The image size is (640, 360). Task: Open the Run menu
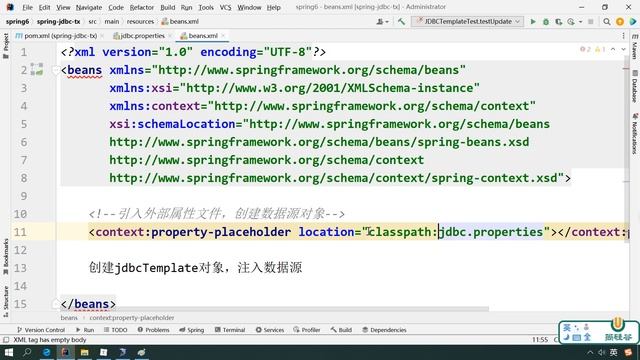186,7
